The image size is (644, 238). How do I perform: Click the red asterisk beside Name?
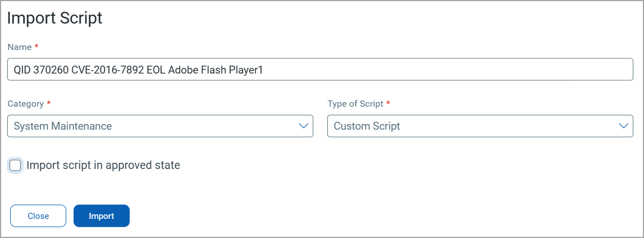(x=36, y=47)
